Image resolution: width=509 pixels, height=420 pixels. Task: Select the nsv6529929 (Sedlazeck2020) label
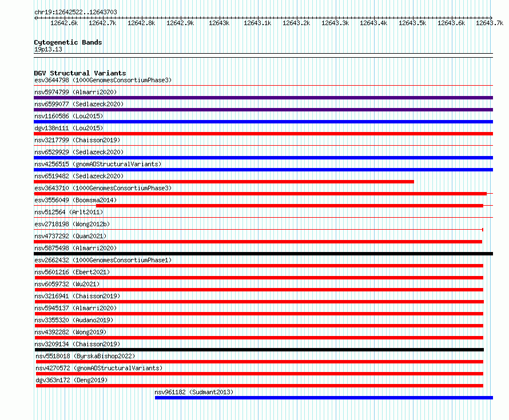[79, 152]
